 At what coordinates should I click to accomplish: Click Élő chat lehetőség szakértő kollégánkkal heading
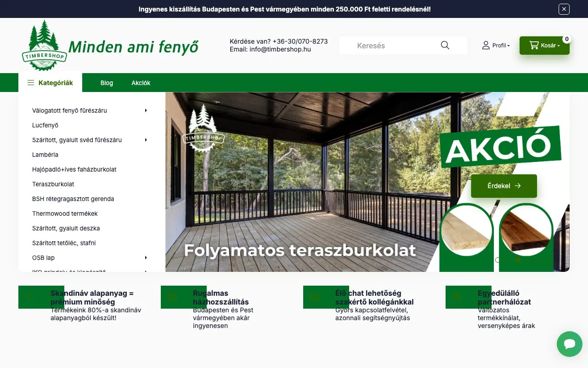(374, 298)
